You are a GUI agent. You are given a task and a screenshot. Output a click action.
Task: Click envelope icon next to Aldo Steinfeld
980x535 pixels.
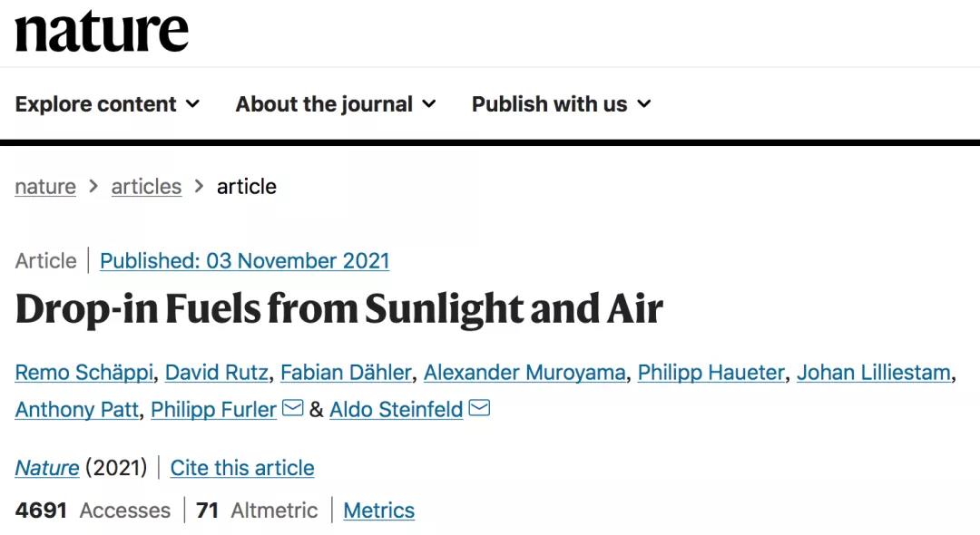point(479,409)
